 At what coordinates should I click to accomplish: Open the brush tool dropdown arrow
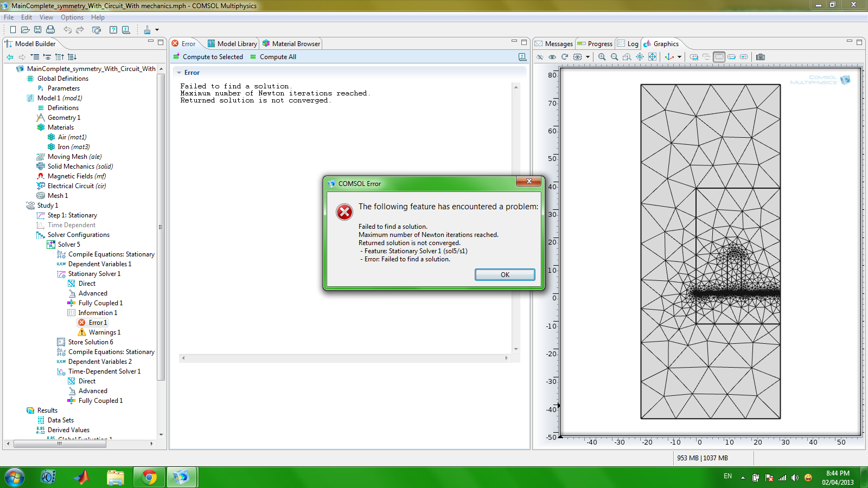click(157, 30)
